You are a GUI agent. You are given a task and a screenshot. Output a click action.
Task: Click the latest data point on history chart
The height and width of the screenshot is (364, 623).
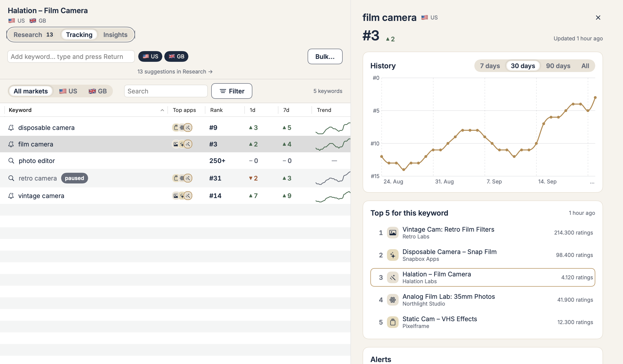595,98
